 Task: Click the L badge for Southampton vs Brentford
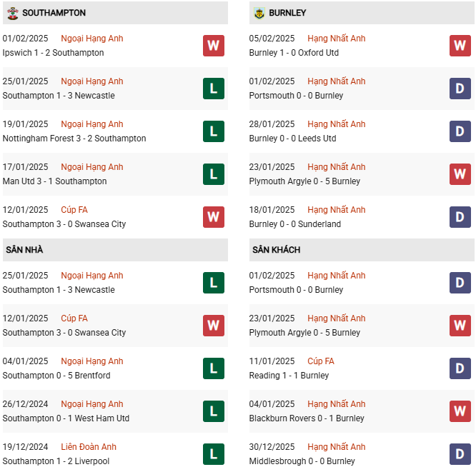click(213, 368)
